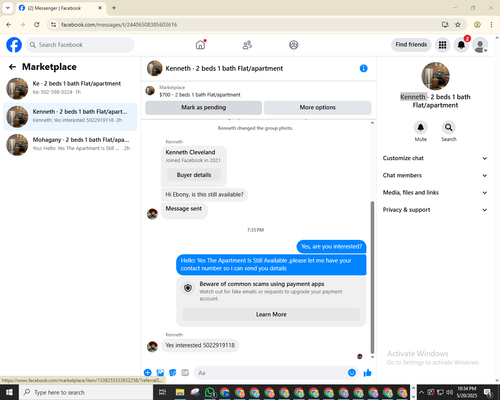Select the Messenger | Facebook tab
This screenshot has width=500, height=400.
pos(60,8)
